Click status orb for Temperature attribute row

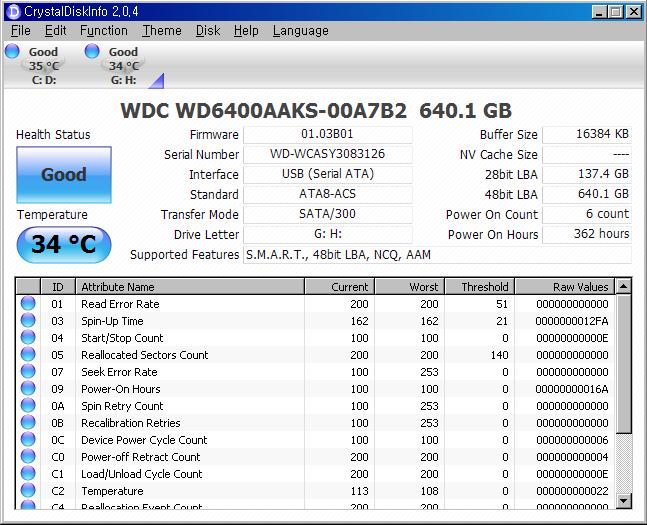click(x=28, y=490)
